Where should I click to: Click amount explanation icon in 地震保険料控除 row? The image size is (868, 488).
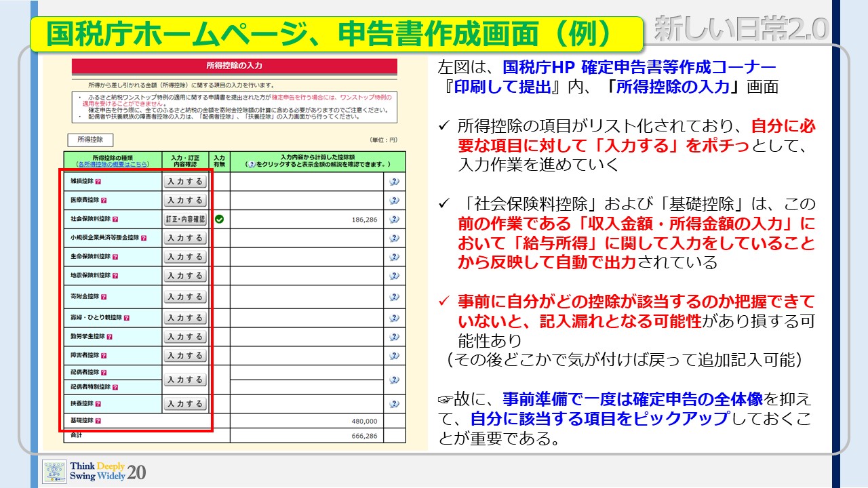[x=395, y=276]
